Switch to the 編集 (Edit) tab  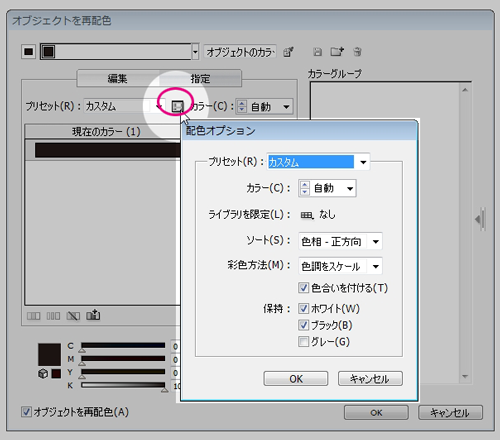click(x=117, y=79)
